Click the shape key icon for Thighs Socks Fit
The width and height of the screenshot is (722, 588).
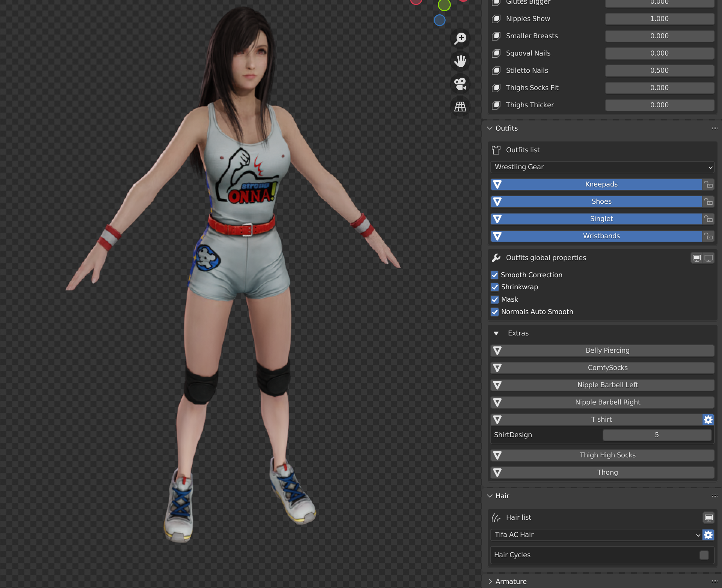pos(496,88)
